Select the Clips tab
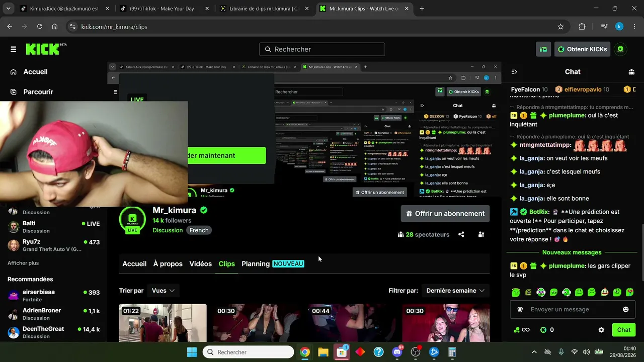 (226, 264)
